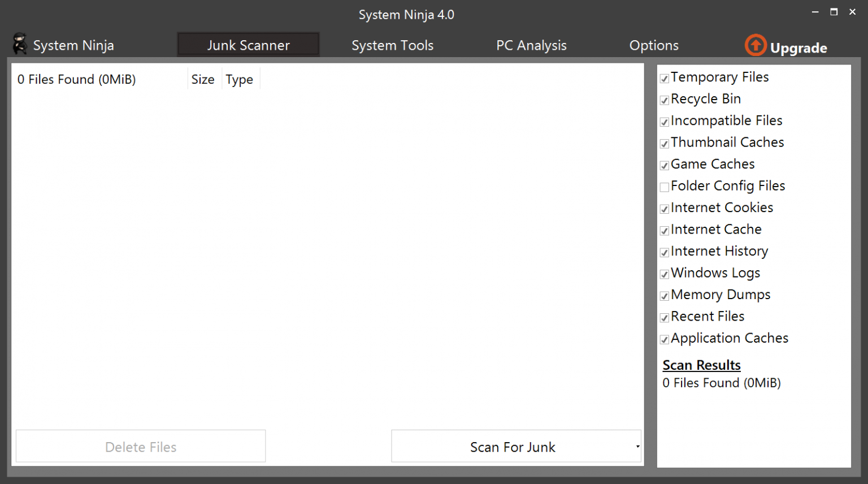Uncheck the Thumbnail Caches option
Image resolution: width=868 pixels, height=484 pixels.
click(665, 144)
